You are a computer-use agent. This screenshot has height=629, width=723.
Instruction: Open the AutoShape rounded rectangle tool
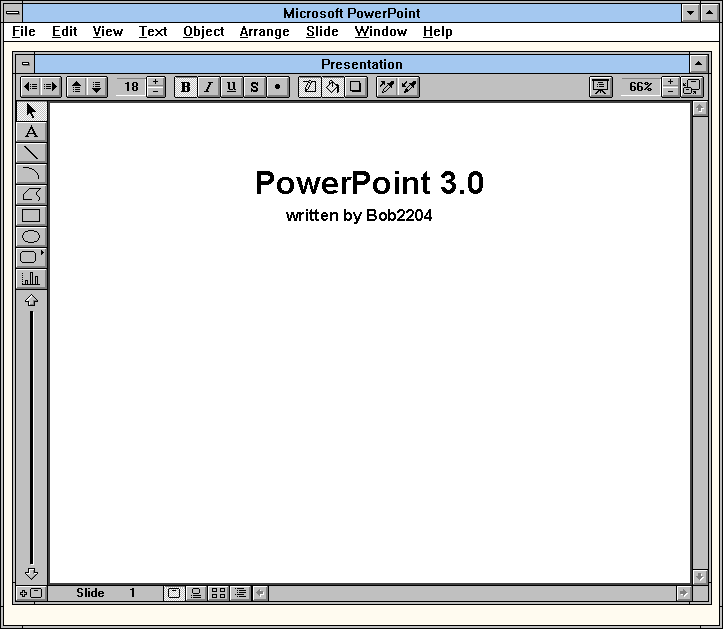click(x=31, y=257)
